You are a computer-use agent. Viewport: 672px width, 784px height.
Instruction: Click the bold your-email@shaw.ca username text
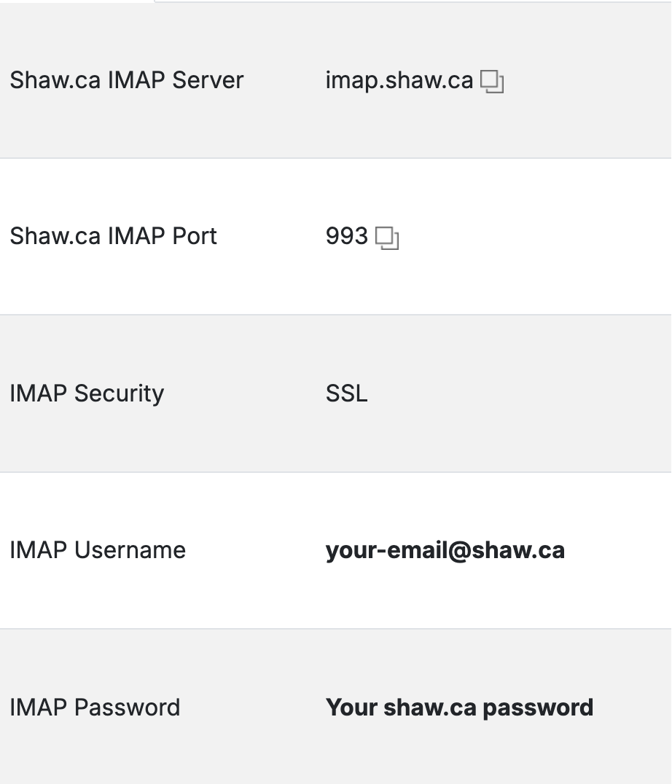(x=445, y=551)
